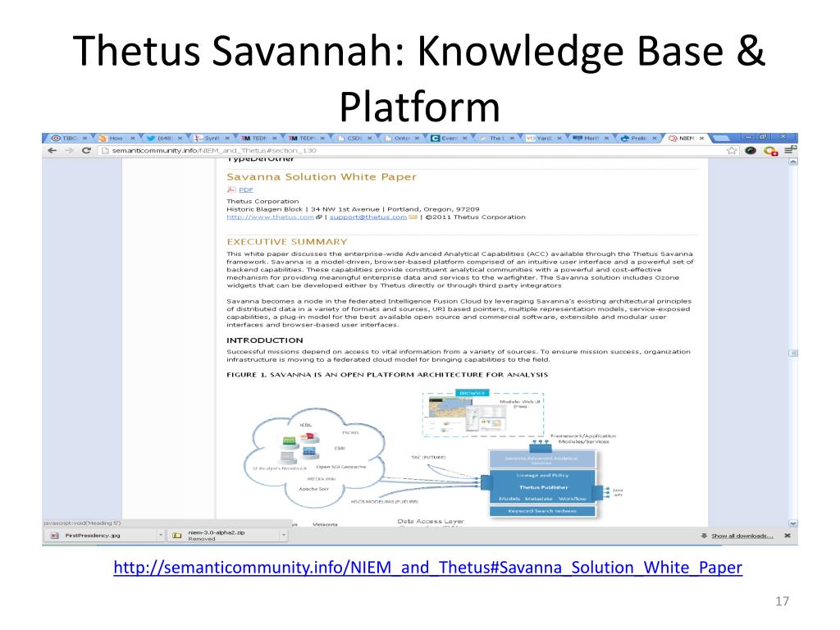Click the Thetus Corporation text line

pyautogui.click(x=262, y=202)
